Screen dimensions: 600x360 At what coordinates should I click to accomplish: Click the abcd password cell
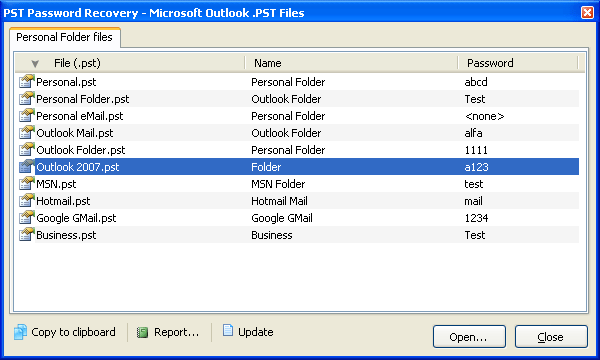[x=476, y=82]
